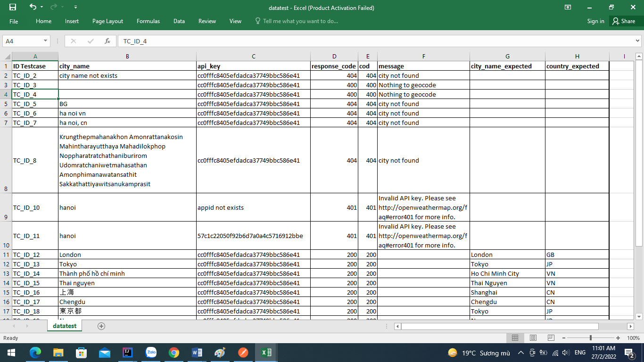Click the Sign in link
644x362 pixels.
point(596,21)
